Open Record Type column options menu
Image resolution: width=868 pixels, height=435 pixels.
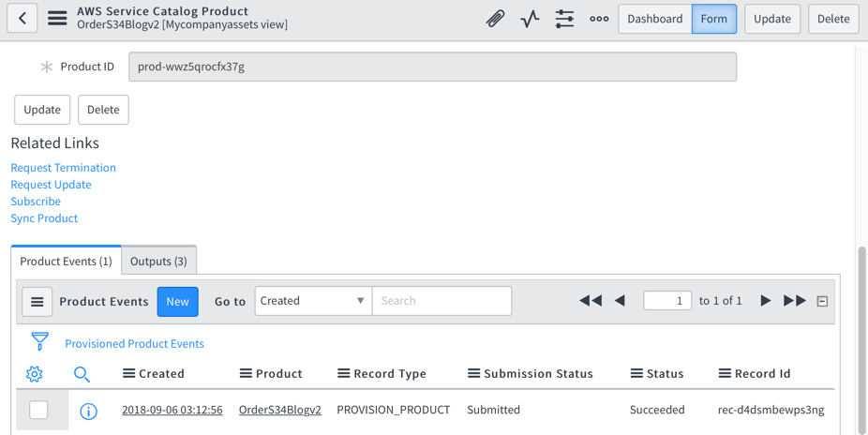point(344,373)
